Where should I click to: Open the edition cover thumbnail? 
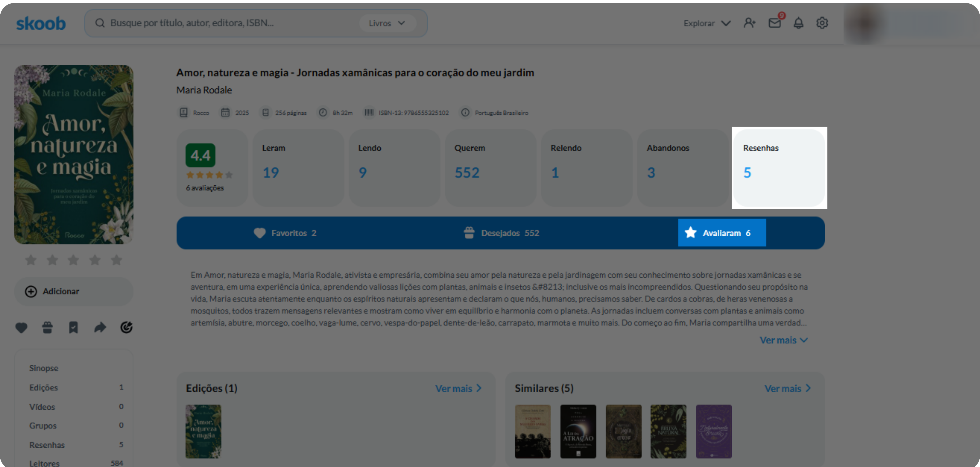pos(203,431)
